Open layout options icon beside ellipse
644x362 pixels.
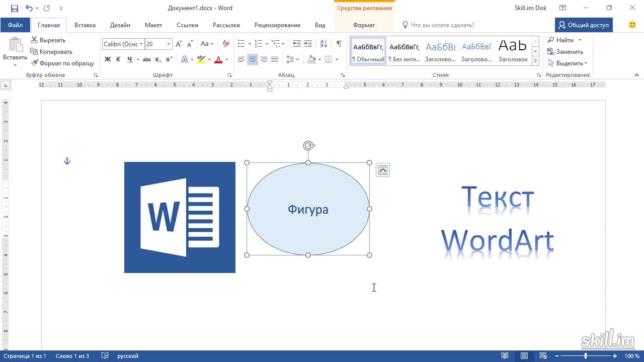382,170
